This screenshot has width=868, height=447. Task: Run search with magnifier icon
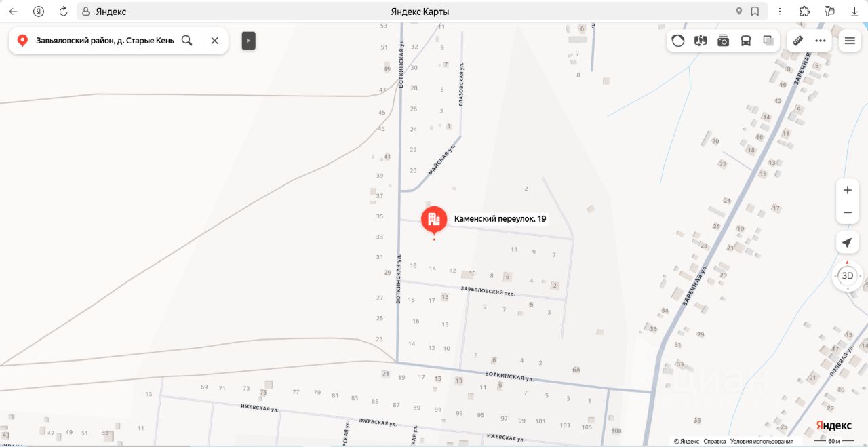[187, 41]
